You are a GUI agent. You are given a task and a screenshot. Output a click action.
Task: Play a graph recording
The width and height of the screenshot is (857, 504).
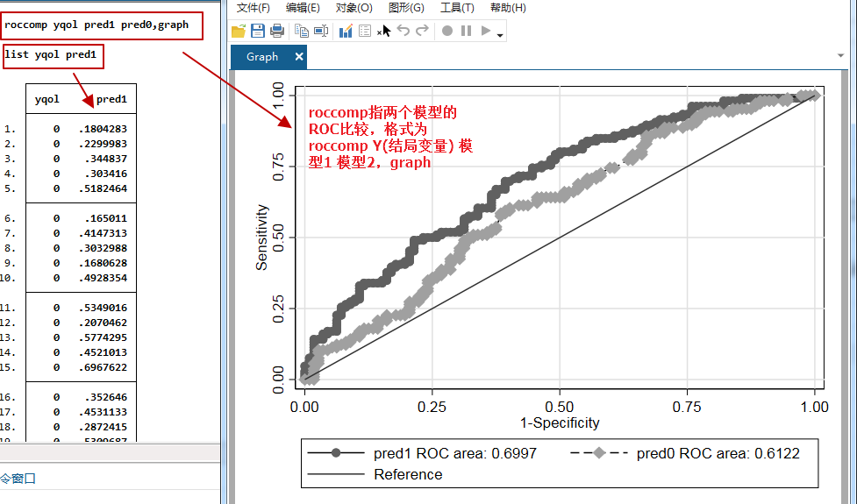[485, 31]
